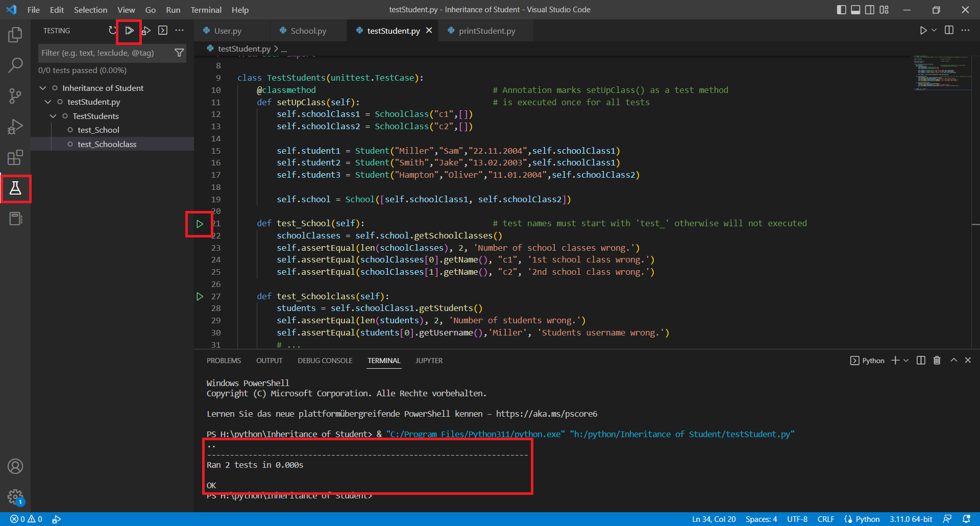
Task: Click the code minimap overview
Action: pos(942,73)
